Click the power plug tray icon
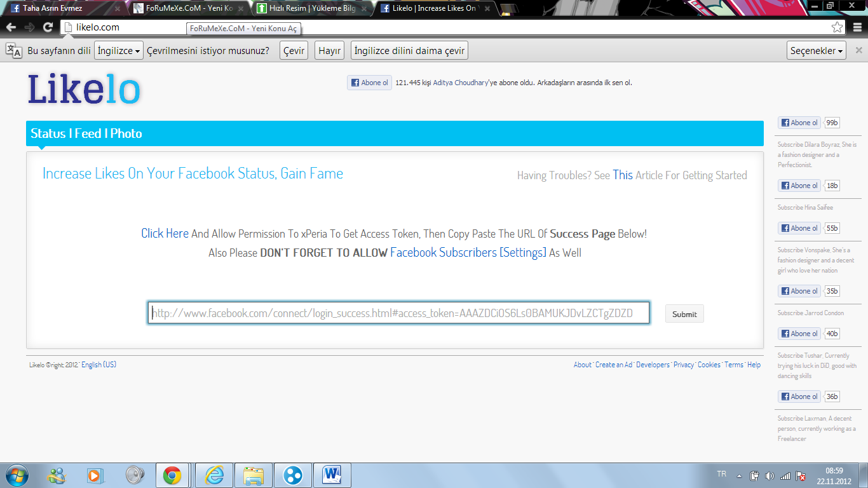 pos(755,476)
